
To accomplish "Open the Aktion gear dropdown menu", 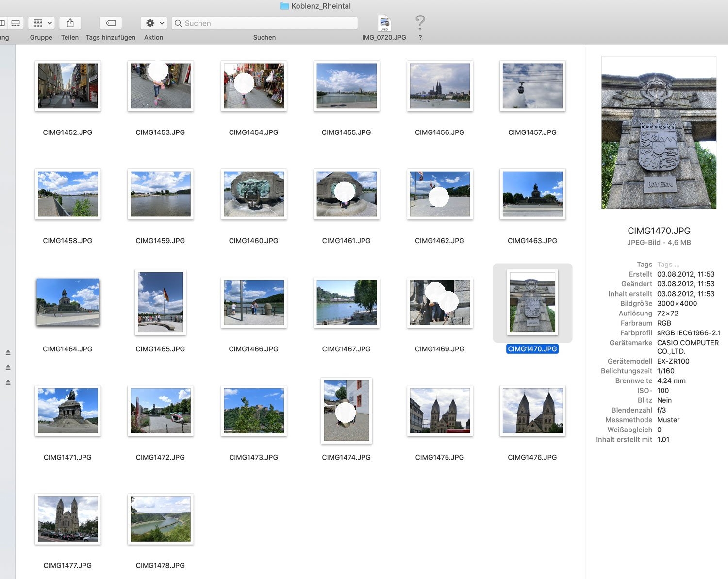I will click(154, 23).
